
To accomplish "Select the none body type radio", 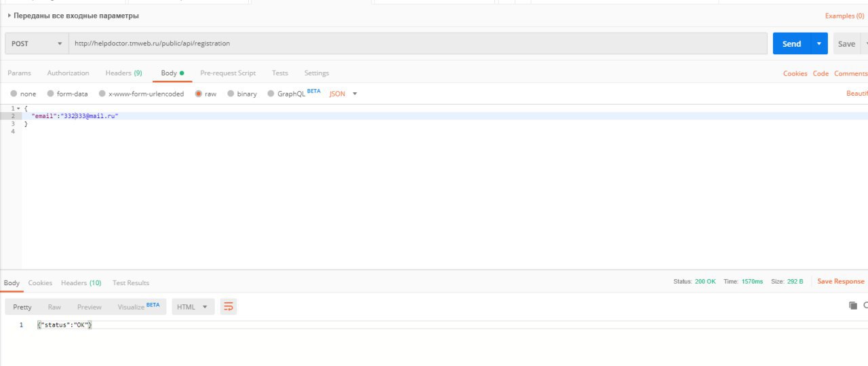I will coord(14,94).
